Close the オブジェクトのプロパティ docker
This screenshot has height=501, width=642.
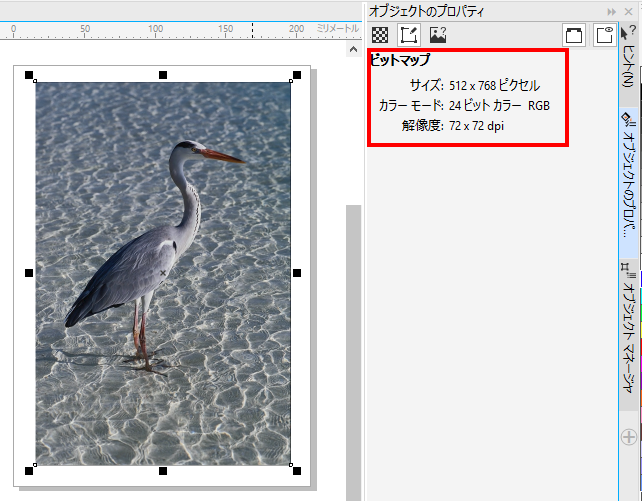628,11
